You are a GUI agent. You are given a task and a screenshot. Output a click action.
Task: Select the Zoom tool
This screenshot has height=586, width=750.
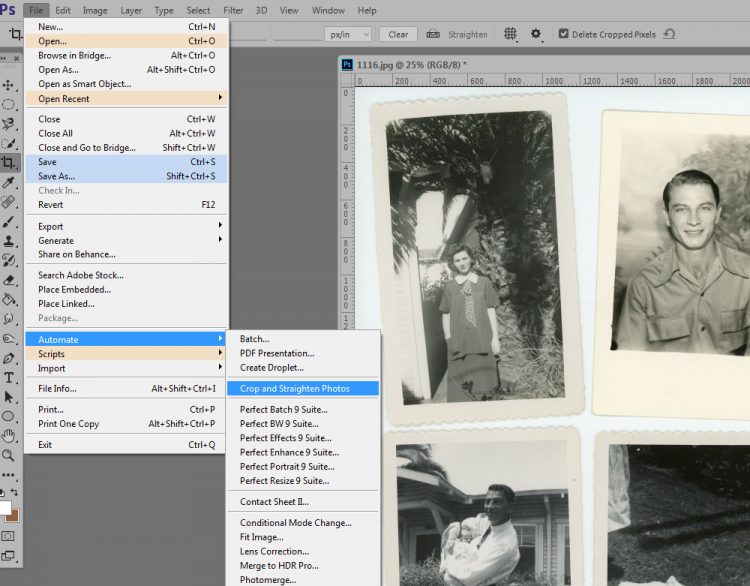8,455
